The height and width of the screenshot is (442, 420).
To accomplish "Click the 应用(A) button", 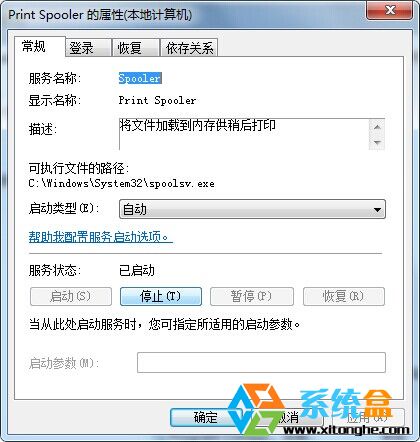I will click(368, 417).
